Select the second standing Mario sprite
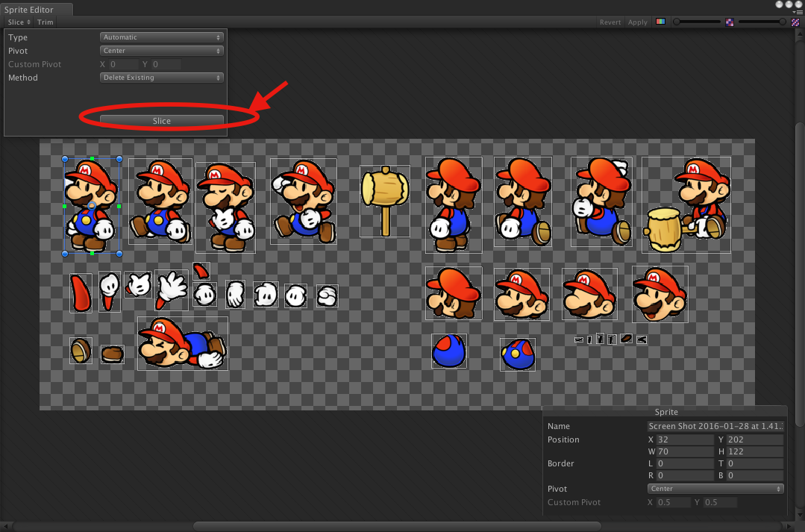Viewport: 805px width, 532px height. pyautogui.click(x=160, y=201)
